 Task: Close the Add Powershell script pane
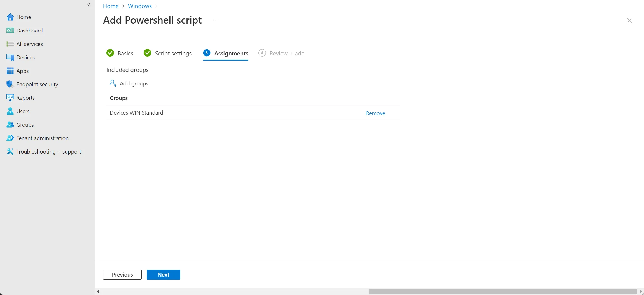click(629, 20)
